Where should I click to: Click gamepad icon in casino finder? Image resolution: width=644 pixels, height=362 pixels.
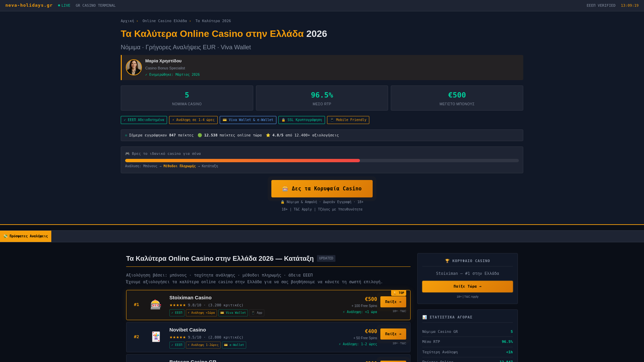pyautogui.click(x=127, y=154)
